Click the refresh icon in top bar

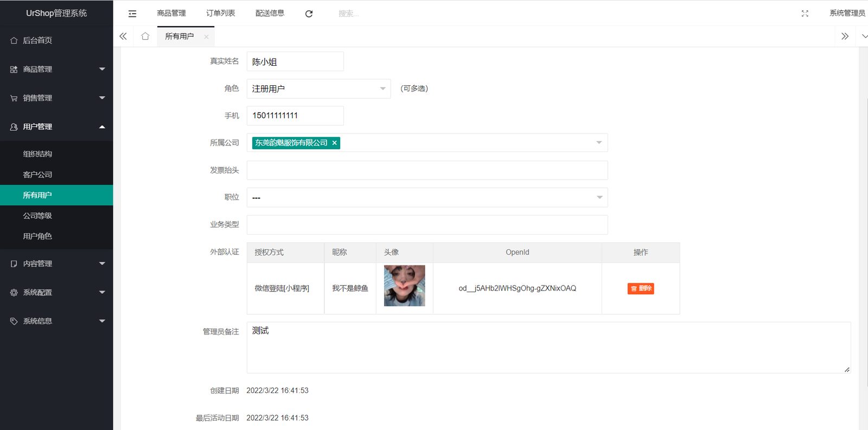tap(309, 14)
